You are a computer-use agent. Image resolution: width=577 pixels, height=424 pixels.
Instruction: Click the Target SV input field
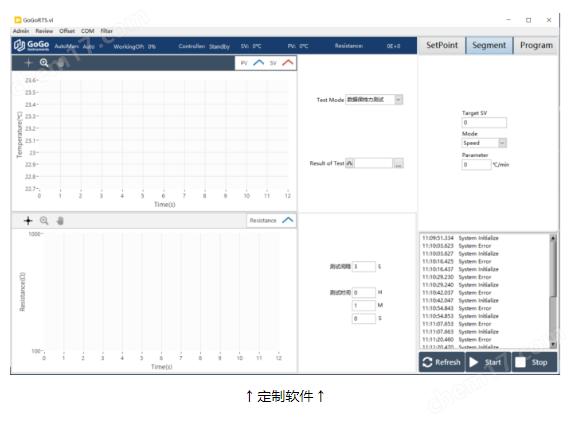click(x=484, y=123)
